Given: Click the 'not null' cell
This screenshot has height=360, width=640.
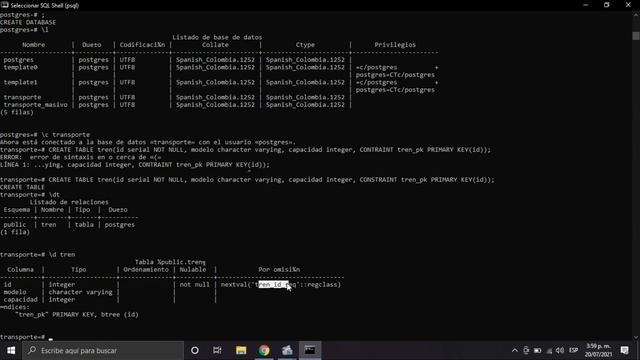Looking at the screenshot, I should tap(194, 284).
